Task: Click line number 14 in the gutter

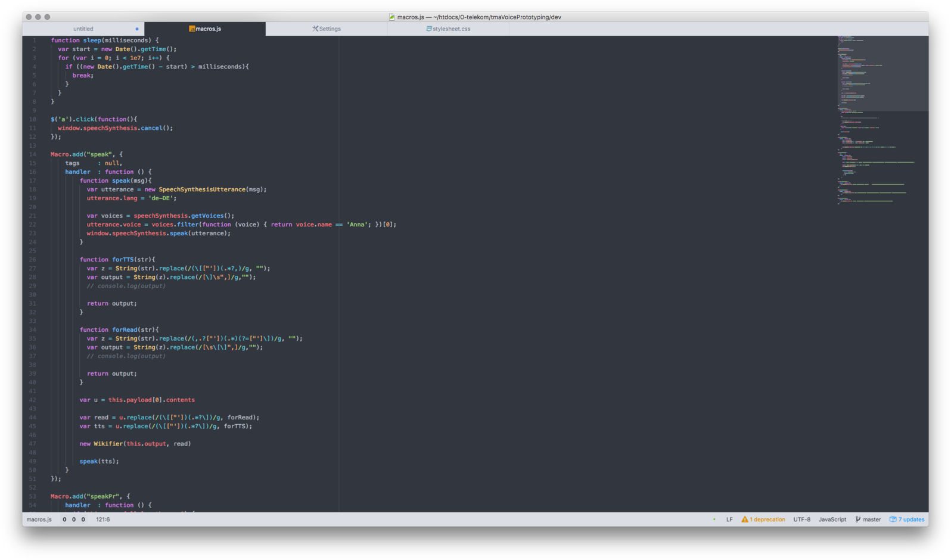Action: pos(32,154)
